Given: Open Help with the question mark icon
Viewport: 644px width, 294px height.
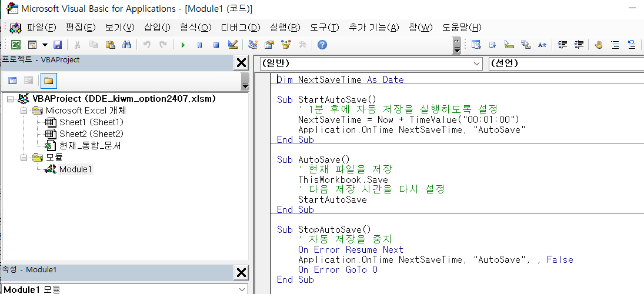Looking at the screenshot, I should pos(322,45).
